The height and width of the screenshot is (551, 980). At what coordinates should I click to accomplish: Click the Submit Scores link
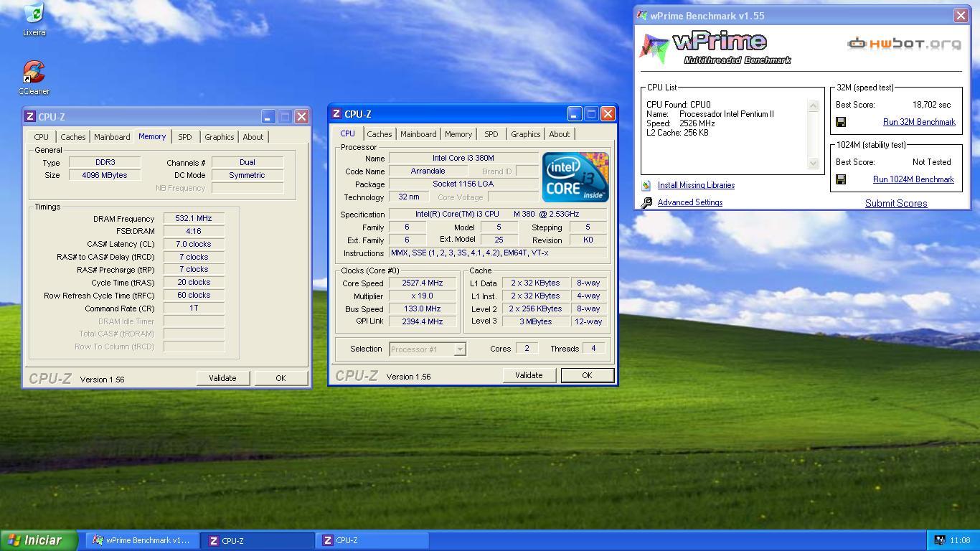coord(896,203)
